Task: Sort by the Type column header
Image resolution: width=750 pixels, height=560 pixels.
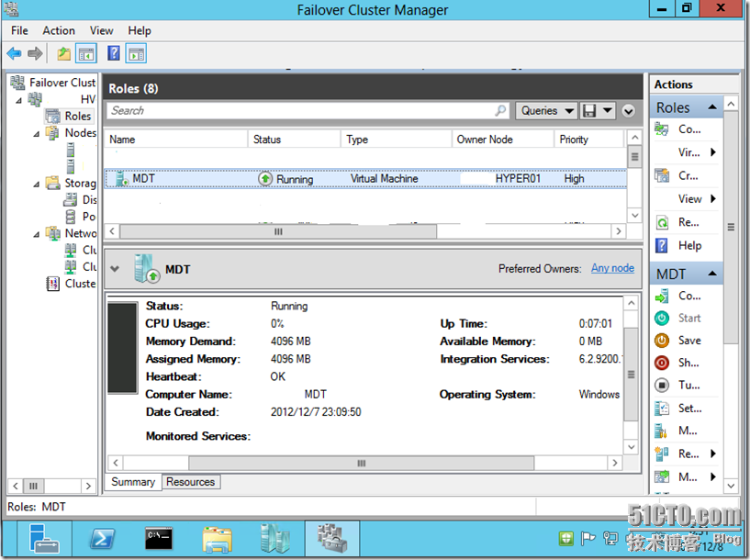Action: pyautogui.click(x=396, y=140)
